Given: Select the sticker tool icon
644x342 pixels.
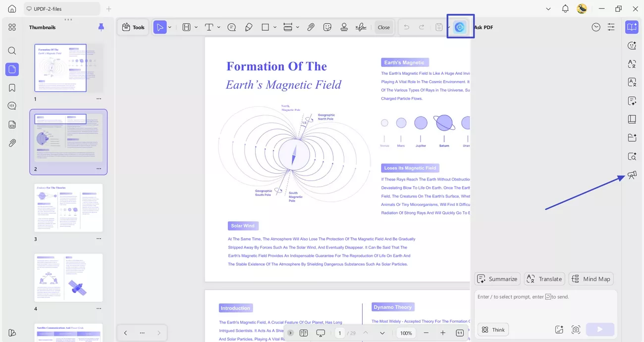Looking at the screenshot, I should [x=327, y=27].
